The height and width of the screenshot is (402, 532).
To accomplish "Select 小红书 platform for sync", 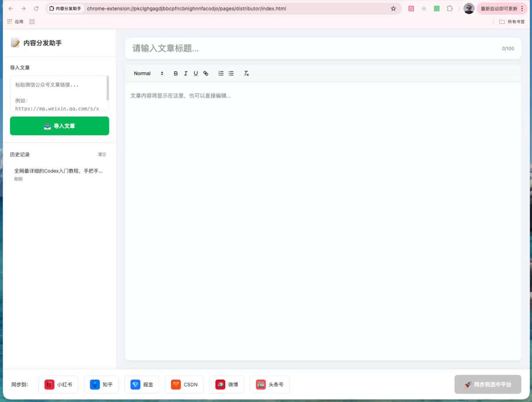I will coord(58,385).
